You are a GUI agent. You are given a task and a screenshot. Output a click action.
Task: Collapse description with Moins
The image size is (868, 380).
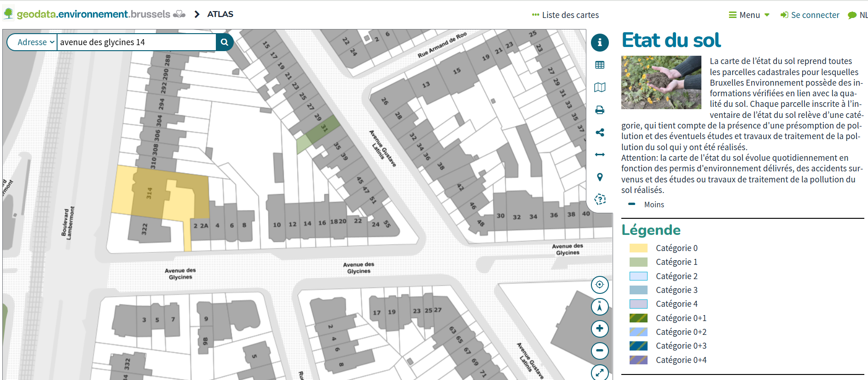tap(654, 205)
